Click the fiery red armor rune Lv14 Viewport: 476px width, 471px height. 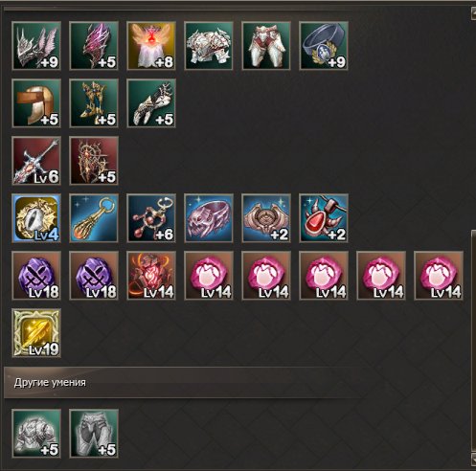tap(151, 276)
